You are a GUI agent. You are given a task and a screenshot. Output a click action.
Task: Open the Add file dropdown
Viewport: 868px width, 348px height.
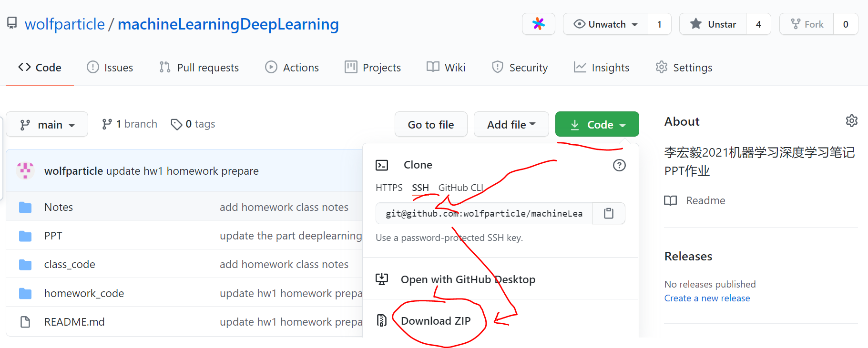[x=511, y=124]
